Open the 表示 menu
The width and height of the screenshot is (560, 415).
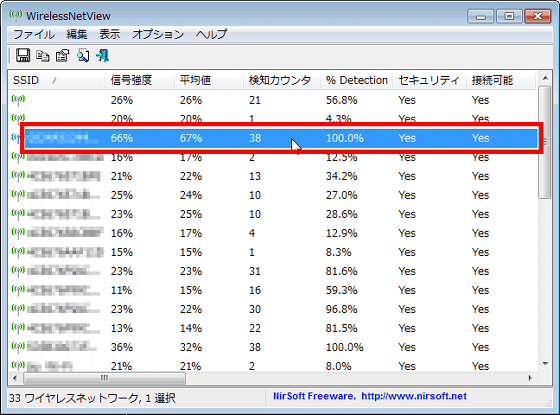tap(109, 34)
